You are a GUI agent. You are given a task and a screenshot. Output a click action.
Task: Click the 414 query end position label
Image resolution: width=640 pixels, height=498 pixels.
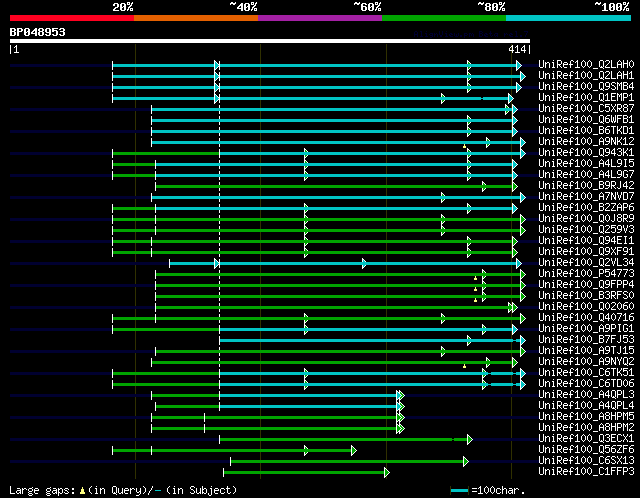517,49
